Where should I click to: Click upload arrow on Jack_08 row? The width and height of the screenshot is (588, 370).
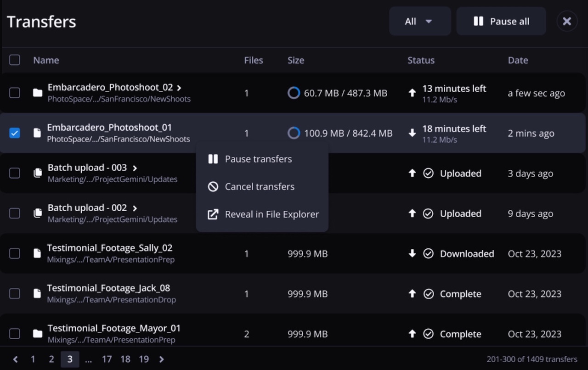coord(412,293)
